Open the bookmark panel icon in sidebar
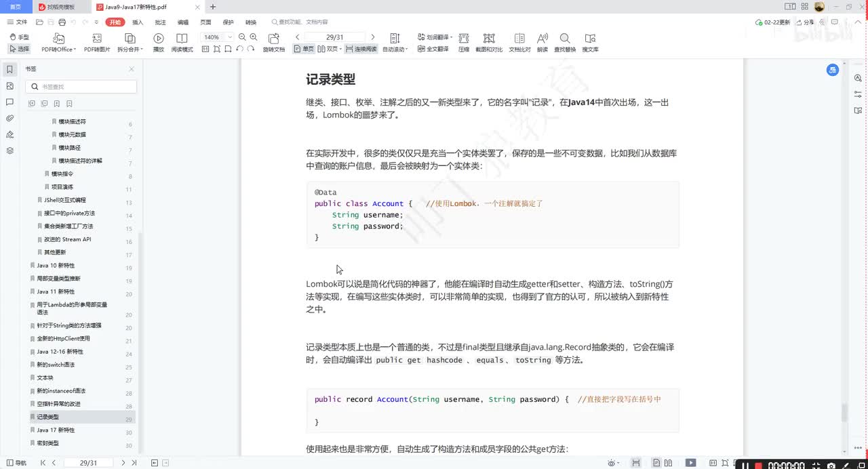The height and width of the screenshot is (469, 868). [x=9, y=69]
